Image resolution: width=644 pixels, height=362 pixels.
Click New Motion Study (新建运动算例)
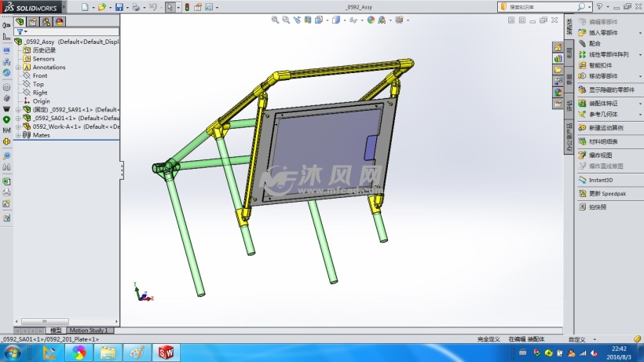[606, 127]
